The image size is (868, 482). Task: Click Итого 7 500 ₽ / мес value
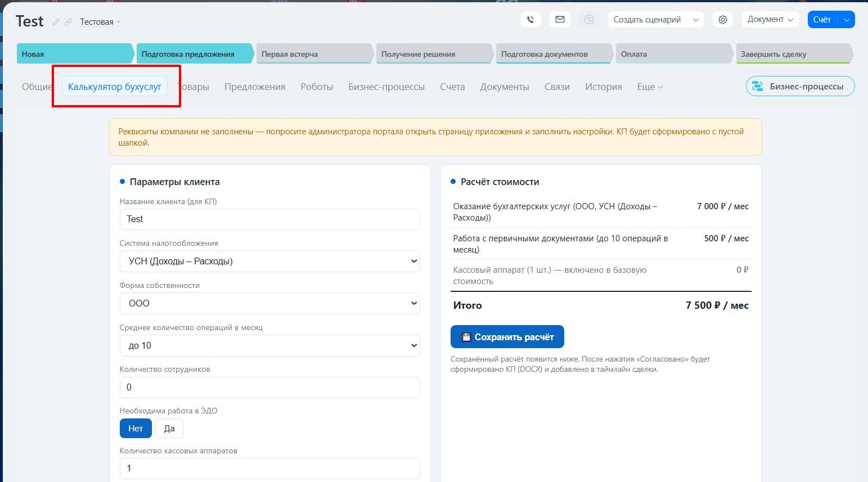[x=717, y=305]
